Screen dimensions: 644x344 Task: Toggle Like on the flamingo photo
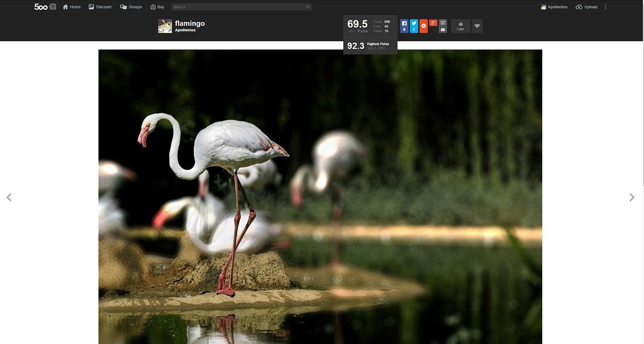pos(460,26)
